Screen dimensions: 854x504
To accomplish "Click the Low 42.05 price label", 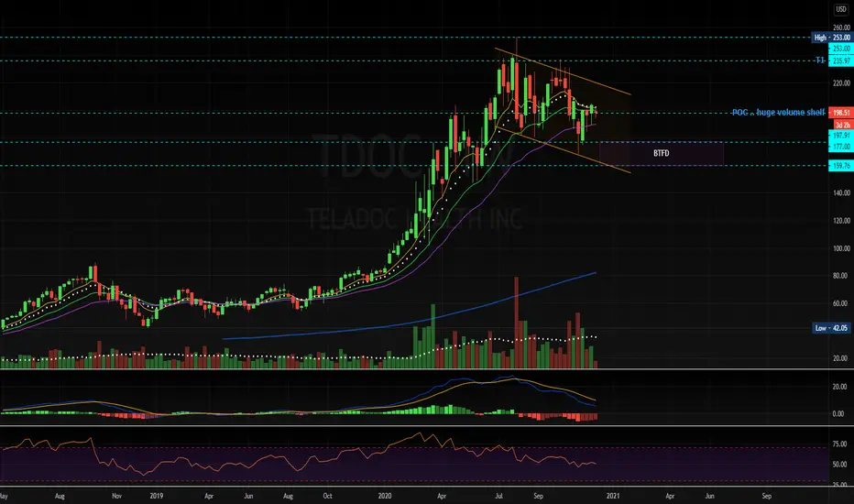I will point(831,328).
